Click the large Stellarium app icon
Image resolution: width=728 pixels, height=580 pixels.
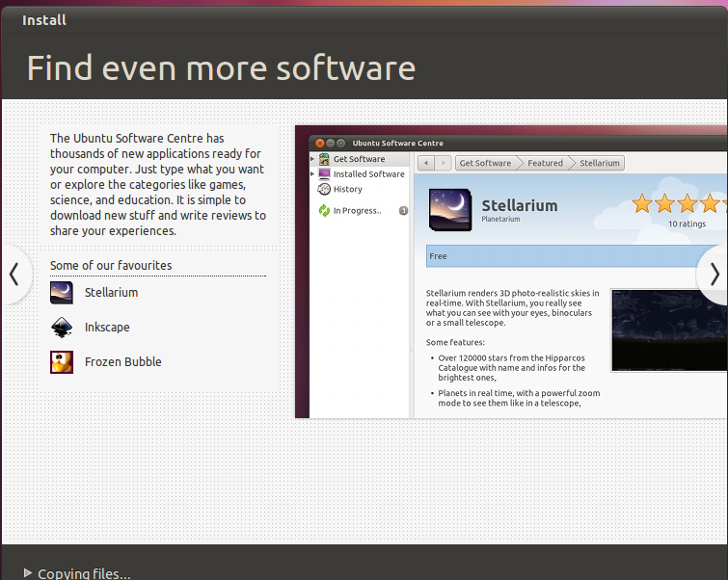pyautogui.click(x=450, y=210)
